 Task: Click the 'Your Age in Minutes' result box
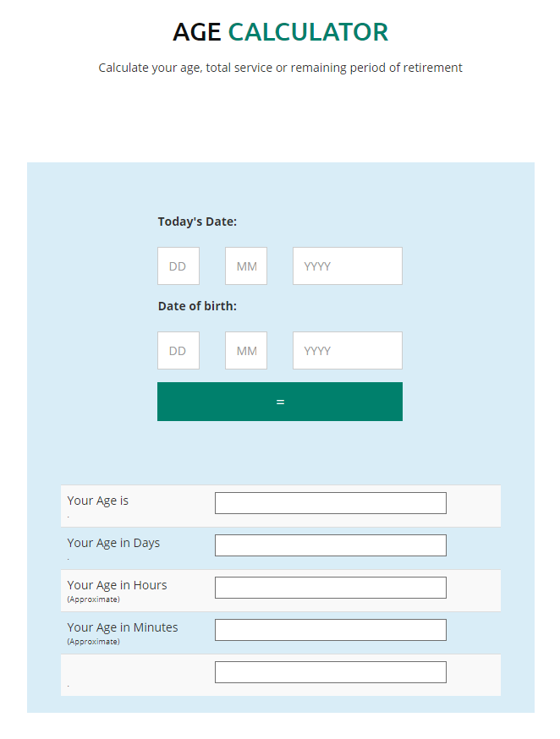click(330, 630)
